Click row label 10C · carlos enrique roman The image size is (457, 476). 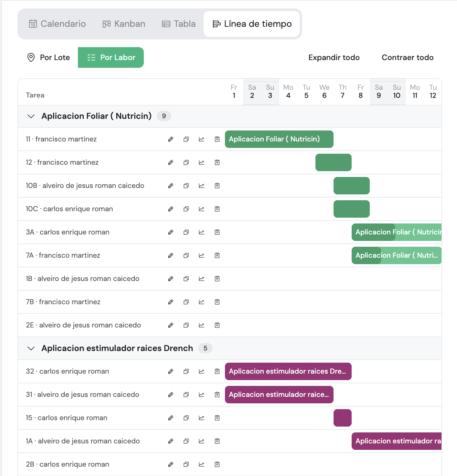pyautogui.click(x=69, y=209)
